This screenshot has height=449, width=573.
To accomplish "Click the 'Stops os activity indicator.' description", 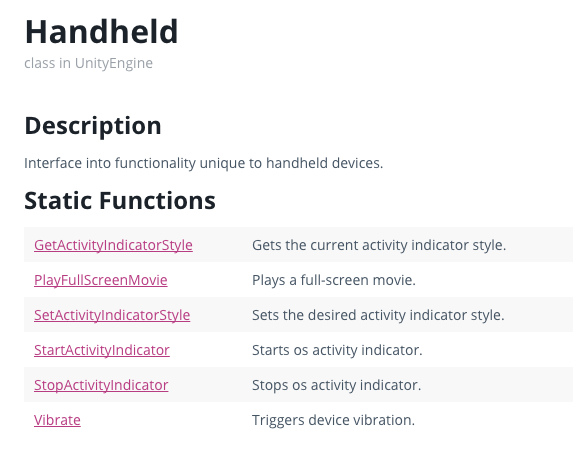I will tap(337, 385).
